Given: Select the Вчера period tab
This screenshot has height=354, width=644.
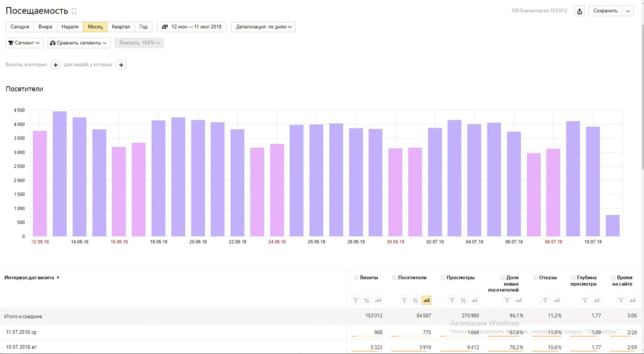Looking at the screenshot, I should [x=45, y=27].
